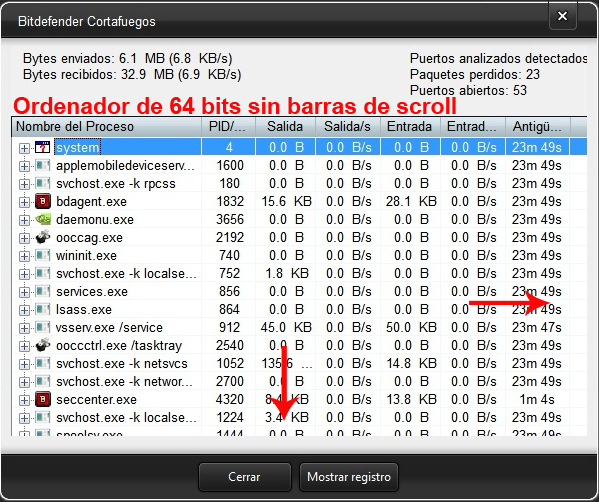This screenshot has width=599, height=502.
Task: Click the seccenter.exe Bitdefender icon
Action: click(43, 400)
